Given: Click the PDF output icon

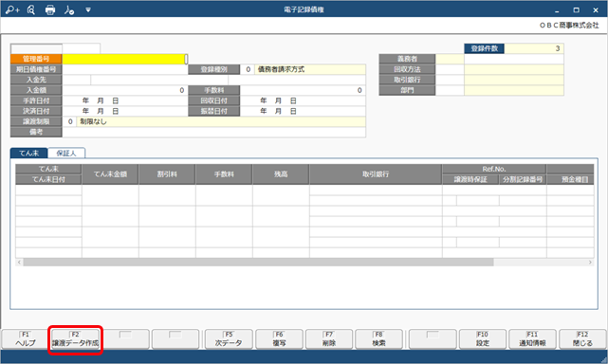Looking at the screenshot, I should point(69,9).
